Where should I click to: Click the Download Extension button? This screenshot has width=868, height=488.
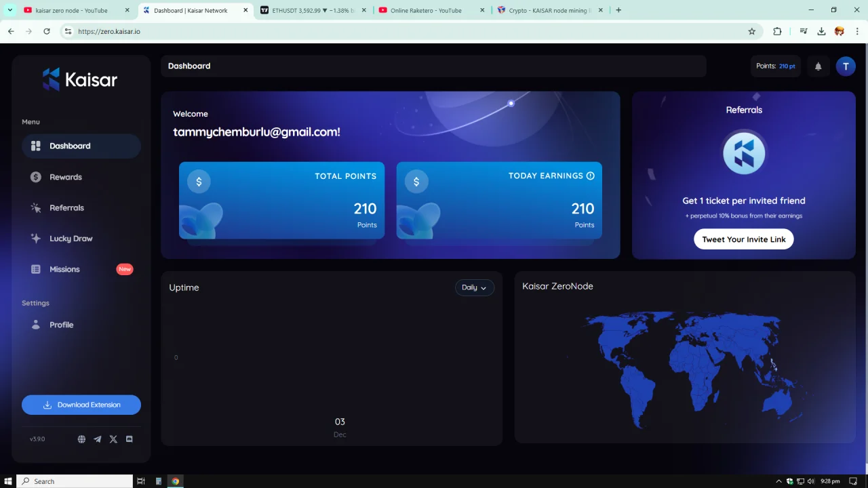(x=81, y=405)
